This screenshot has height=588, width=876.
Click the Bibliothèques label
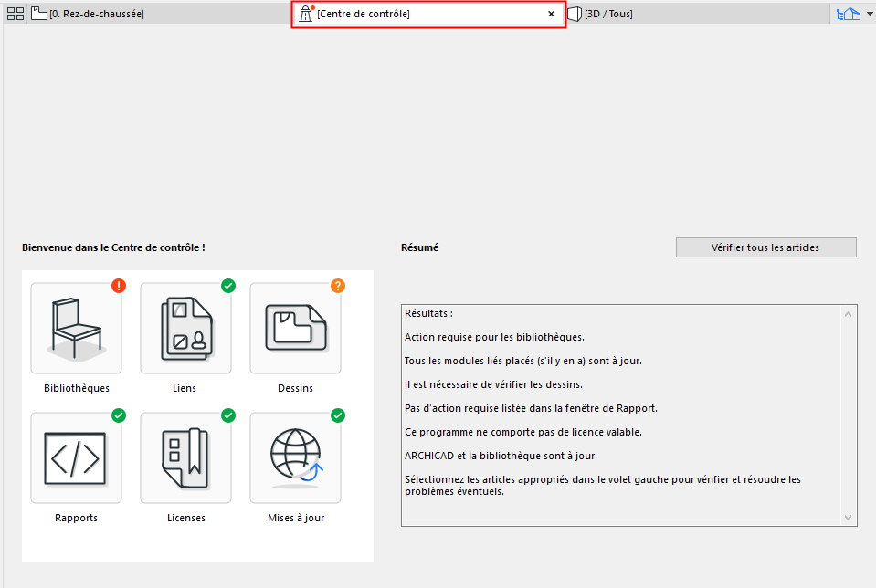click(x=77, y=388)
